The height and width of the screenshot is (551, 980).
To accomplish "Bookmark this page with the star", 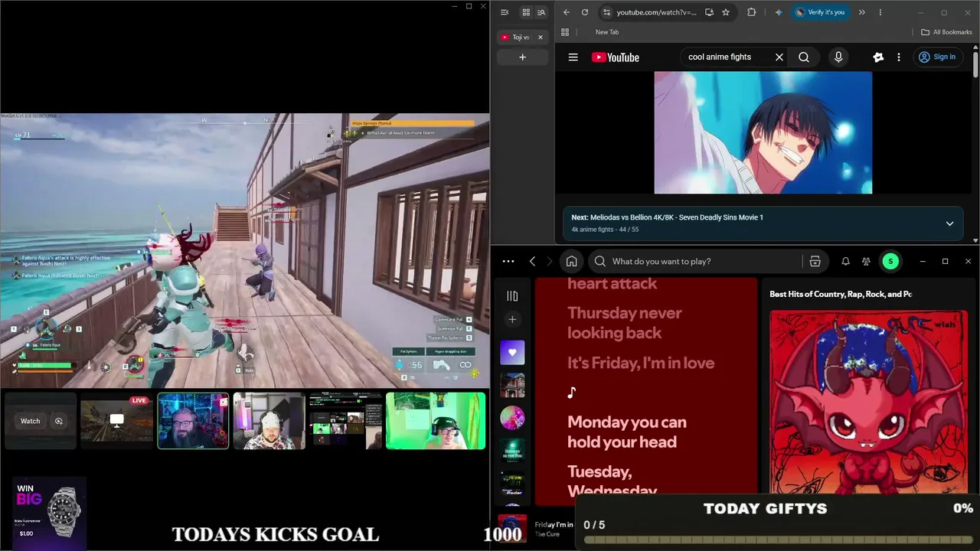I will [x=726, y=12].
